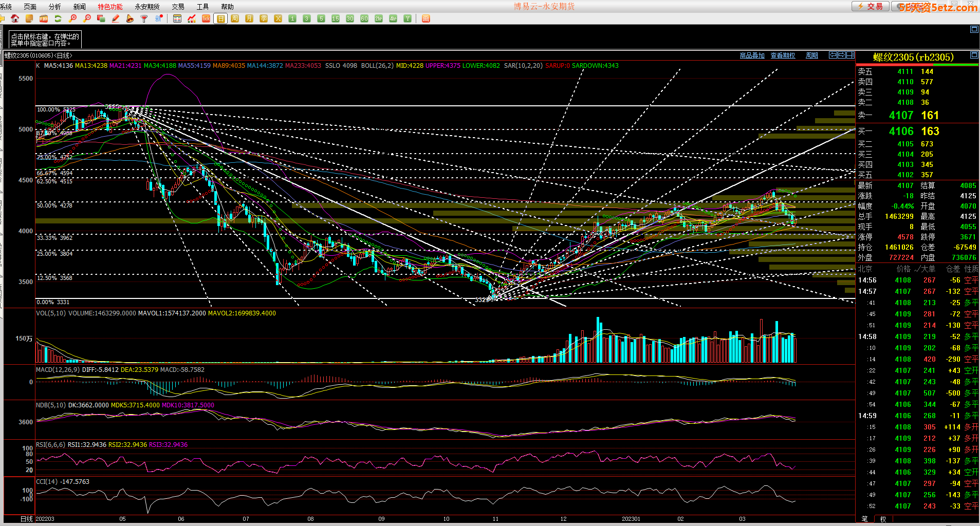Maximize the quote panel via square icon

pyautogui.click(x=974, y=55)
